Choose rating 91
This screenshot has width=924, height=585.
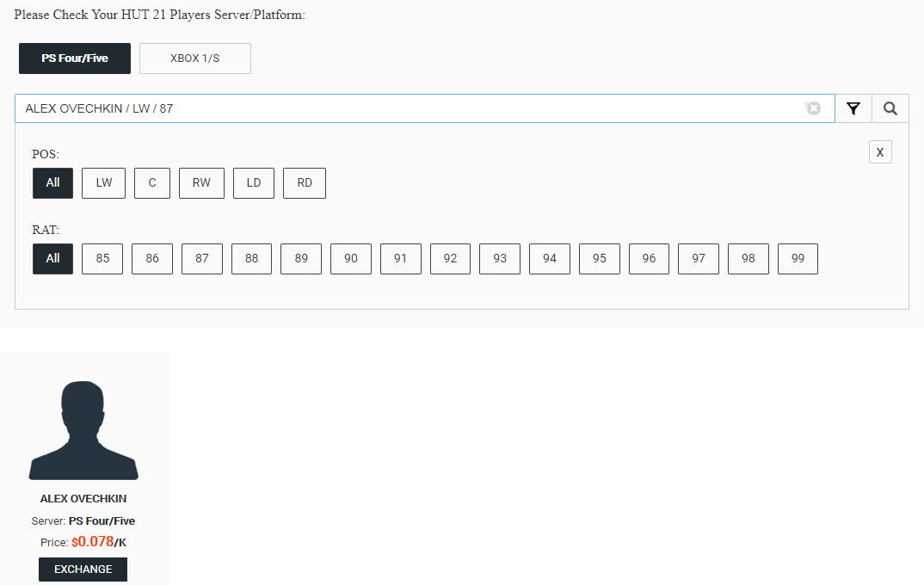[x=401, y=259]
